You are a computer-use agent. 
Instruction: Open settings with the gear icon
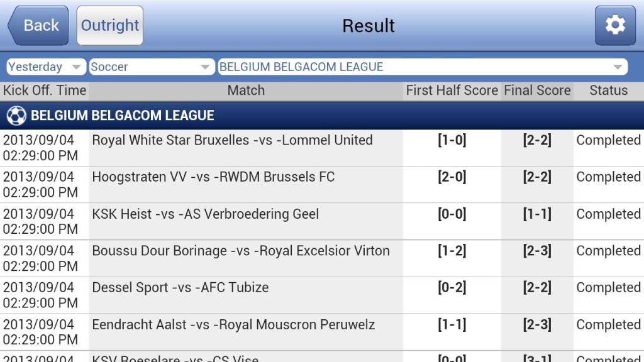click(614, 26)
